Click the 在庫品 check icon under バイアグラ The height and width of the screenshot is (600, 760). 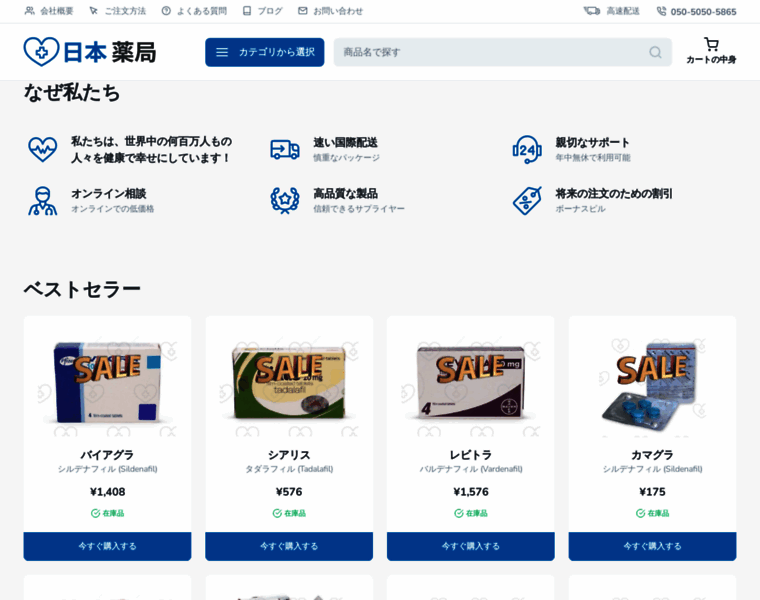(x=95, y=513)
